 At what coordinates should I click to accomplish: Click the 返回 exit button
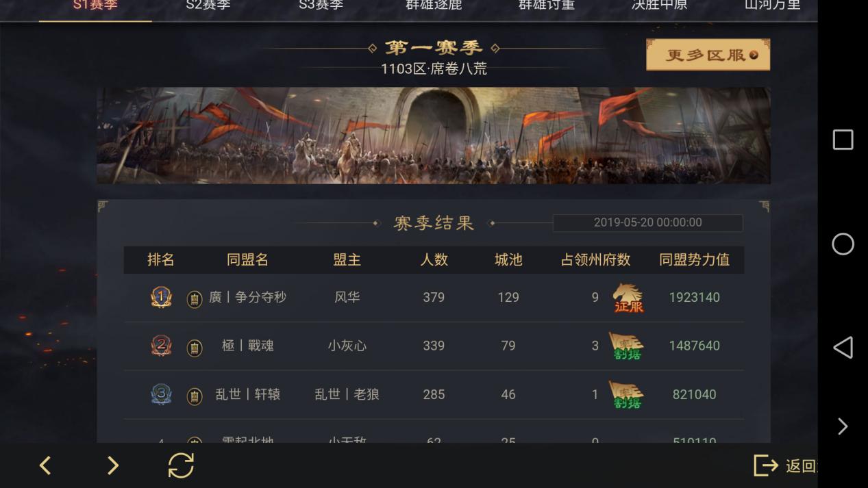click(x=786, y=465)
